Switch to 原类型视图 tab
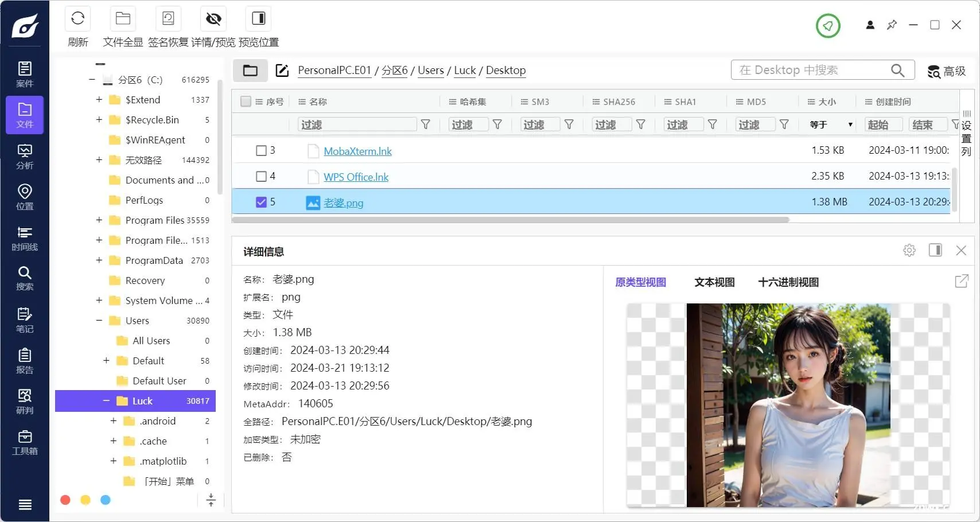Screen dimensions: 980x522 tap(640, 282)
